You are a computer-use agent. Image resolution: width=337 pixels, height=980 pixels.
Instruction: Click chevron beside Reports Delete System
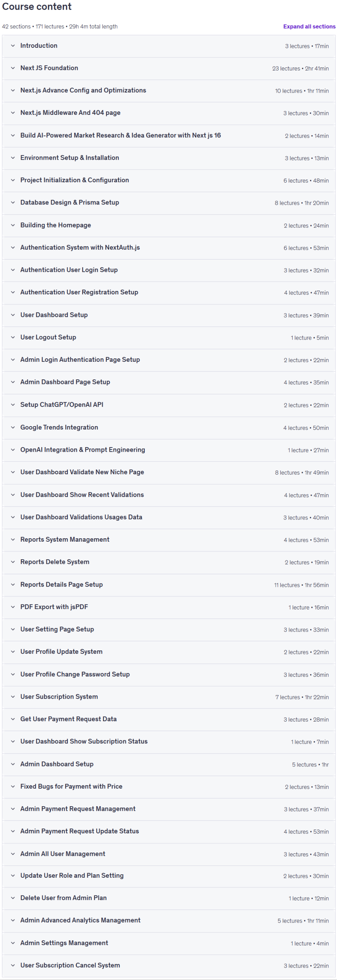coord(13,562)
